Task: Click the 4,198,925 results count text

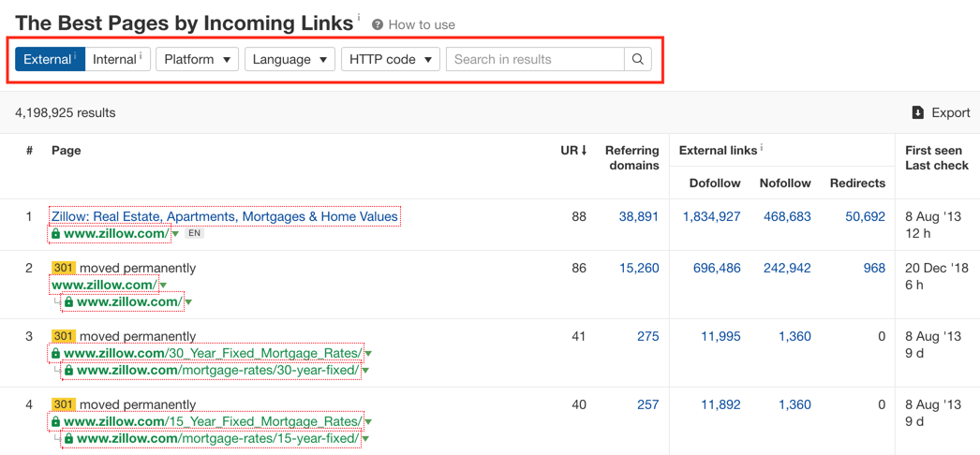Action: pyautogui.click(x=66, y=113)
